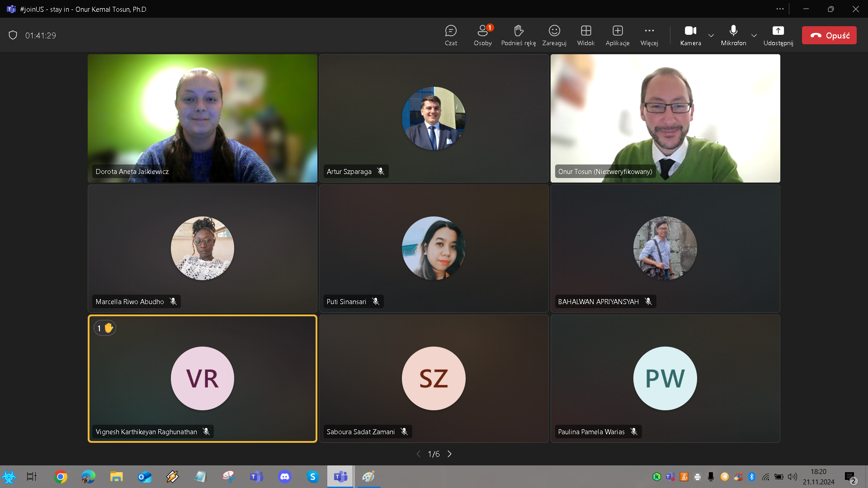Toggle the Kamera camera on/off
The height and width of the screenshot is (488, 868).
click(690, 35)
